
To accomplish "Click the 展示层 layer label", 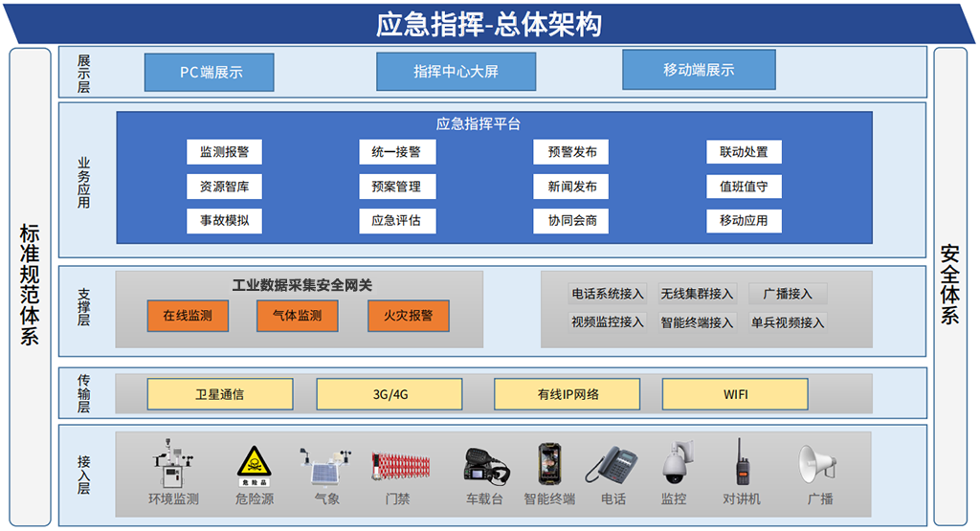I will (84, 74).
